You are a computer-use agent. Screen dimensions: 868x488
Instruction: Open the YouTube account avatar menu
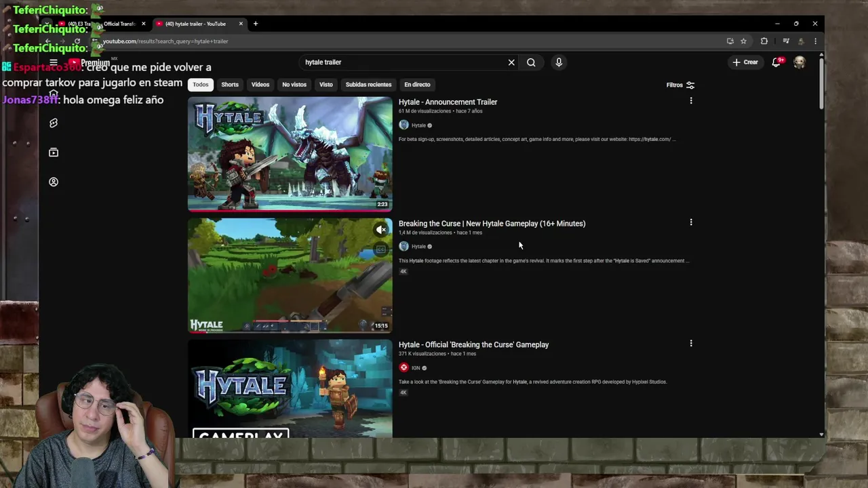pyautogui.click(x=800, y=62)
